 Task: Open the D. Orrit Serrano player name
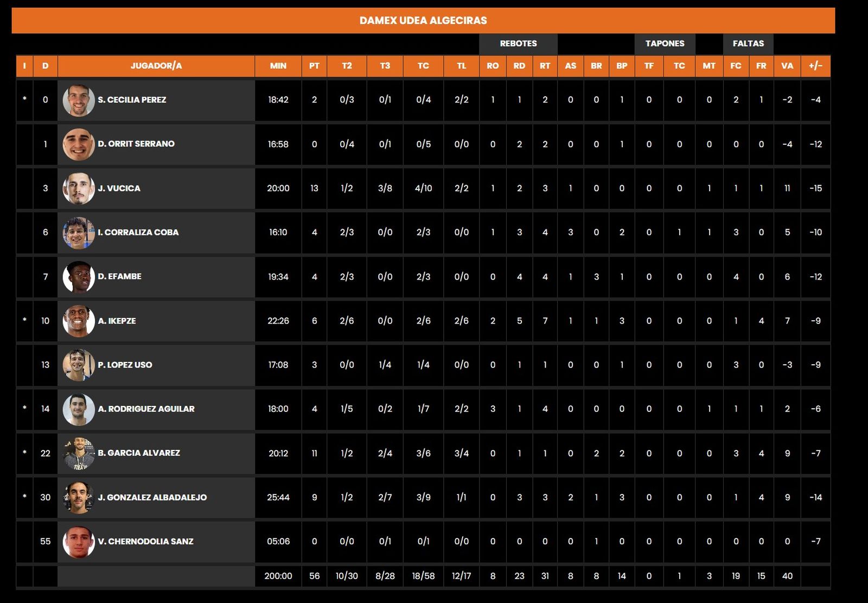tap(136, 144)
